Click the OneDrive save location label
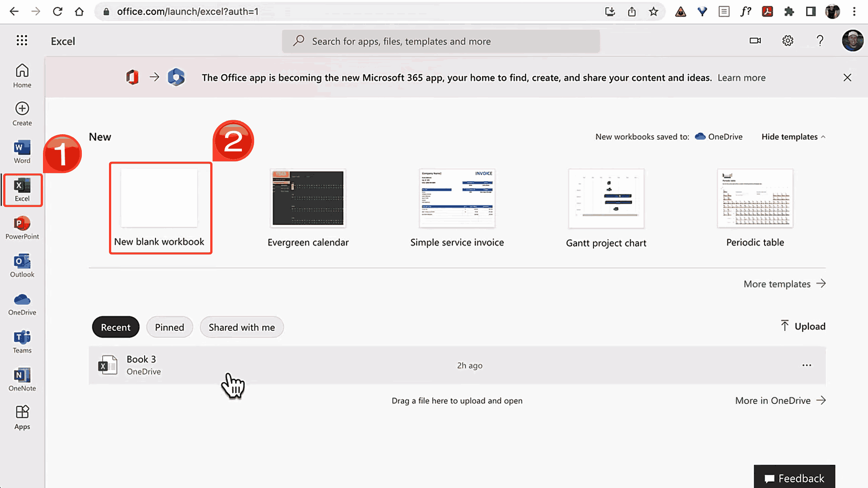Image resolution: width=868 pixels, height=488 pixels. (x=719, y=136)
